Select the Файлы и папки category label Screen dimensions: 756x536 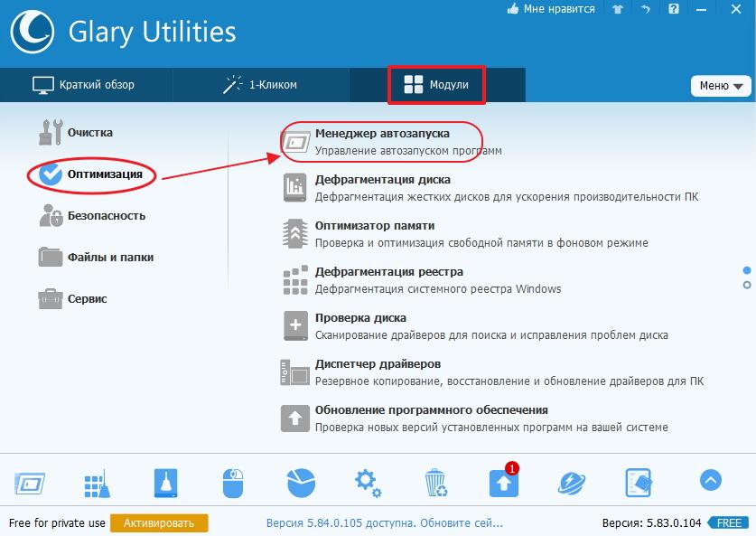pyautogui.click(x=110, y=257)
